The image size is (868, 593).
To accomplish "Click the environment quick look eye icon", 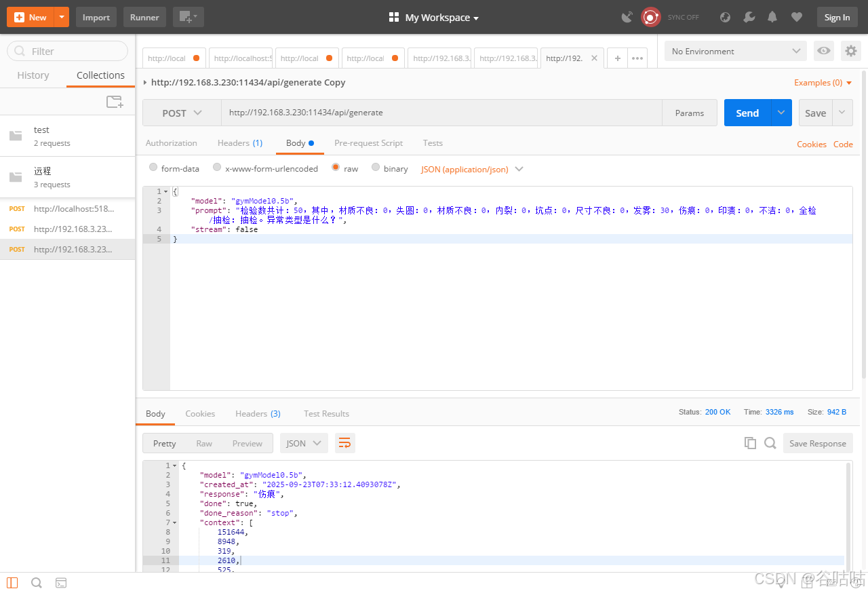I will (x=824, y=51).
